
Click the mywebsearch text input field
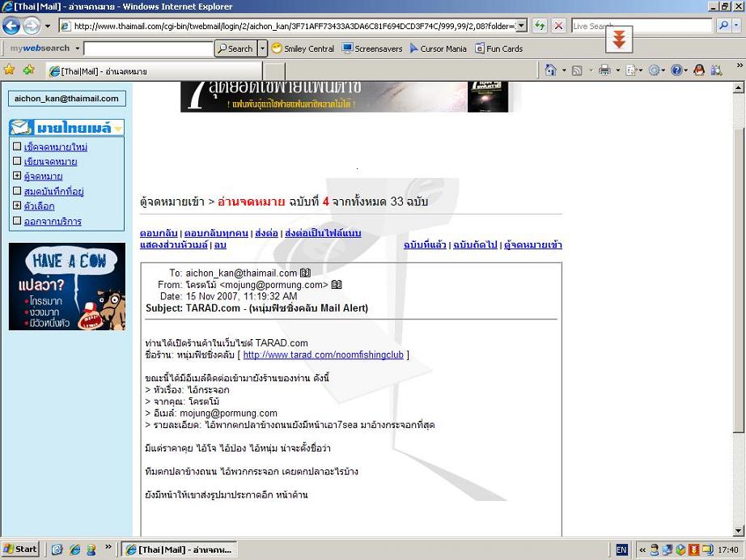pos(148,49)
